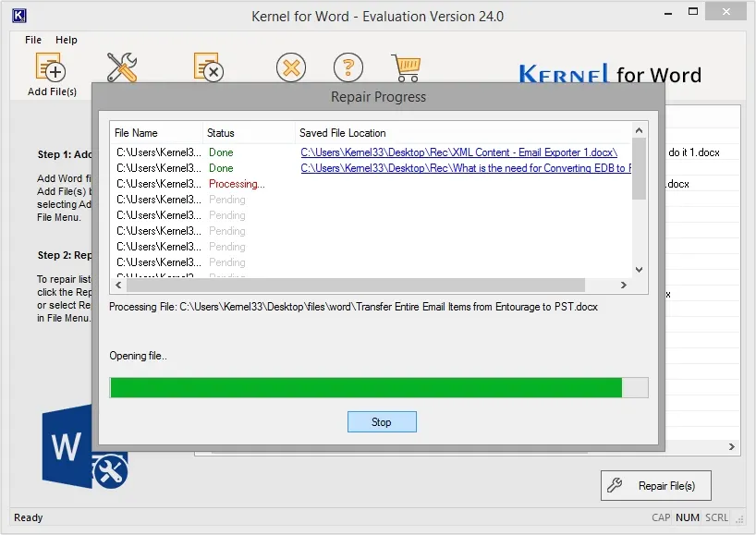This screenshot has height=535, width=756.
Task: Click the first Pending status entry
Action: (x=226, y=200)
